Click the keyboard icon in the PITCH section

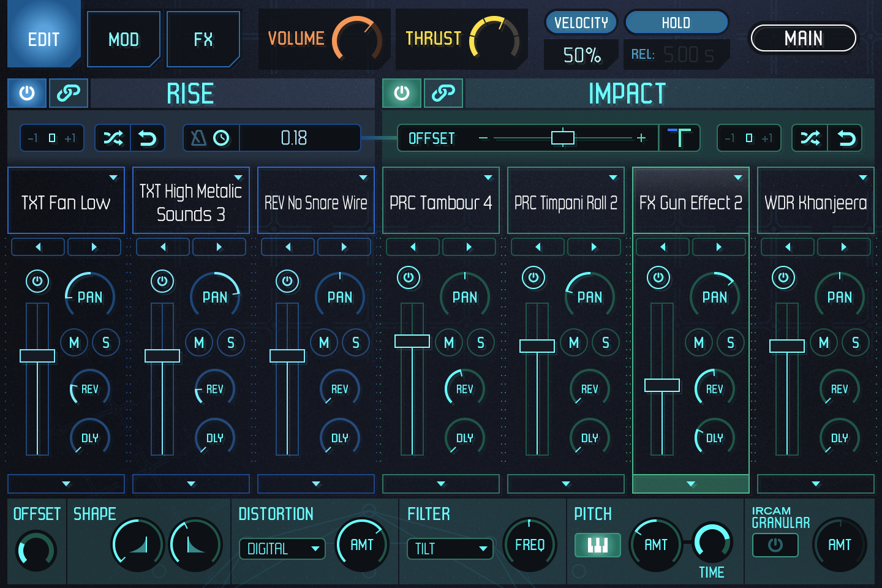597,545
